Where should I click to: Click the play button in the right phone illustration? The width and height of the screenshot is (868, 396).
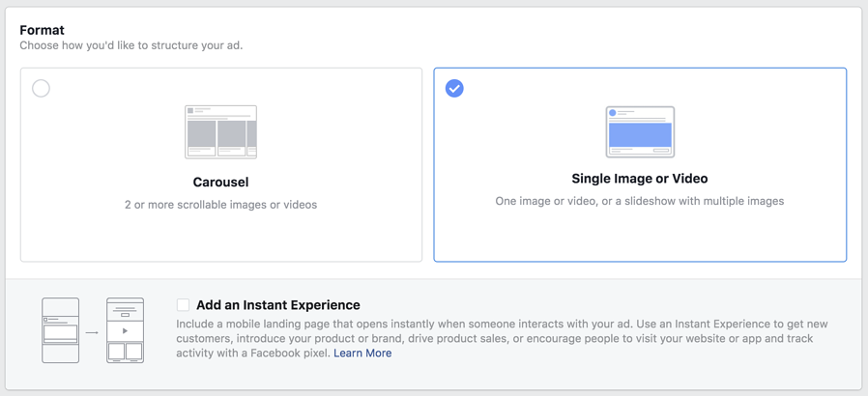125,331
